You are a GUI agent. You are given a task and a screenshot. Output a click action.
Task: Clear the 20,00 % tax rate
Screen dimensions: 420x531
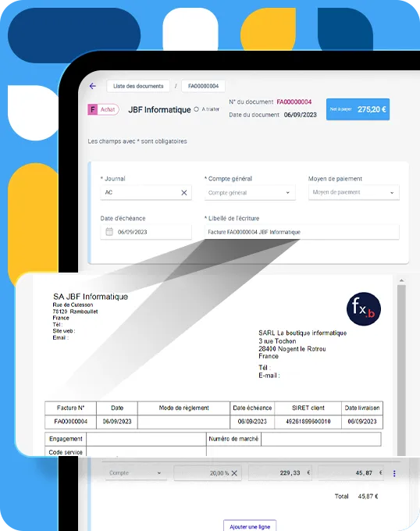[234, 473]
